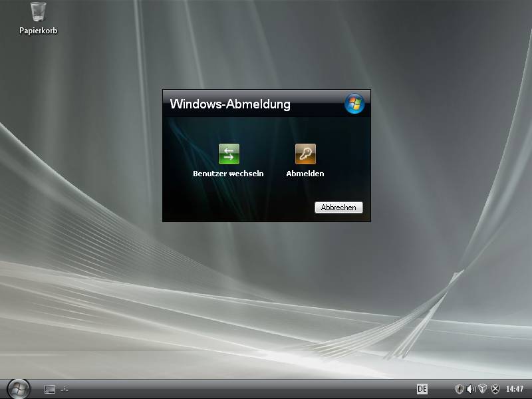Click the taskbar clock showing 14:47

(515, 389)
